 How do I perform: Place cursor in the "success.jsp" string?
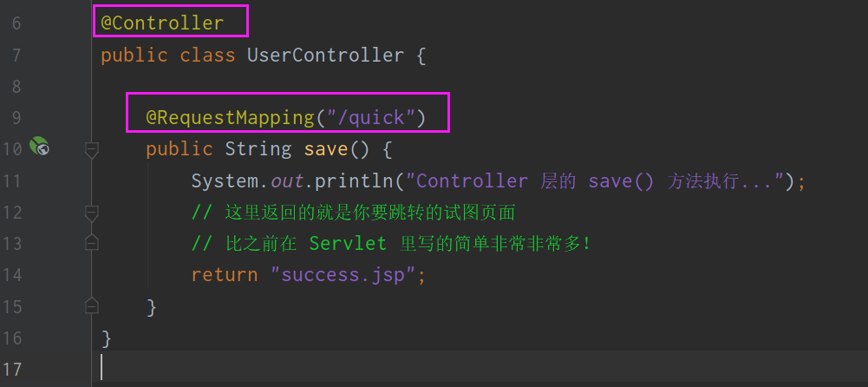point(348,274)
